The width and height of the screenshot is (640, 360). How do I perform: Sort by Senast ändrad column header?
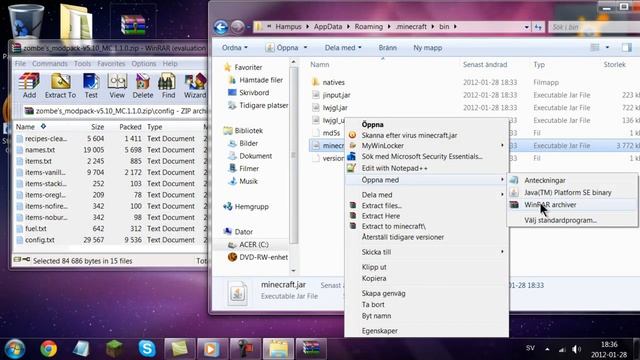485,64
